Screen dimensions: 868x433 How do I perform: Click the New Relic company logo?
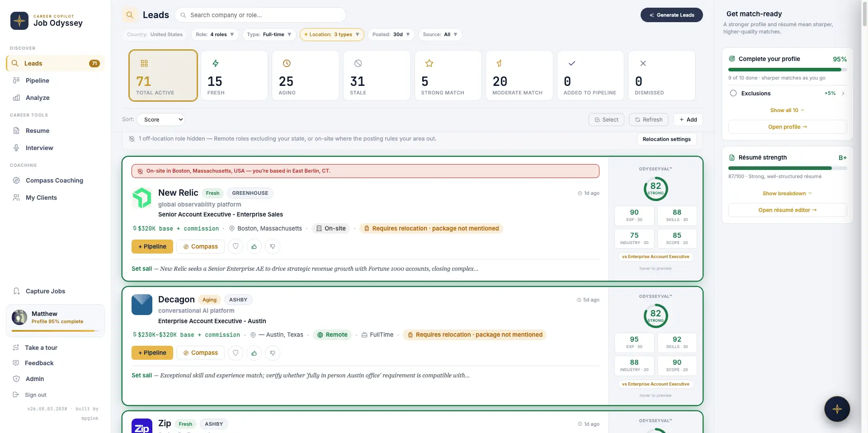click(x=142, y=198)
